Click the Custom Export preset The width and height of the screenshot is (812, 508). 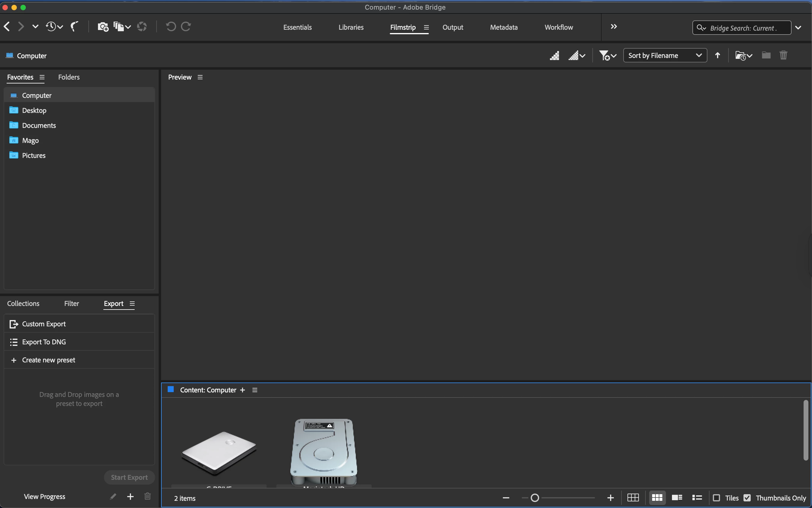point(44,324)
